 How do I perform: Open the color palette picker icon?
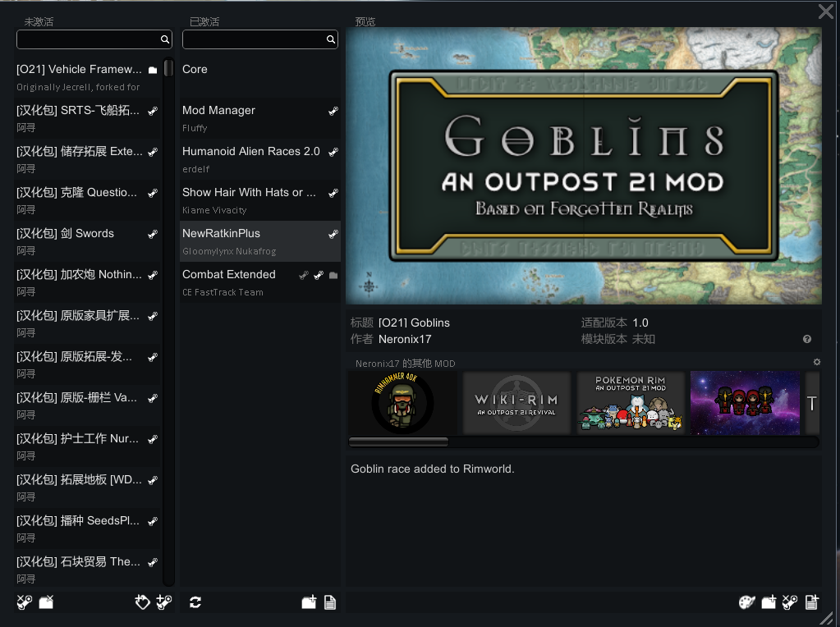coord(746,602)
